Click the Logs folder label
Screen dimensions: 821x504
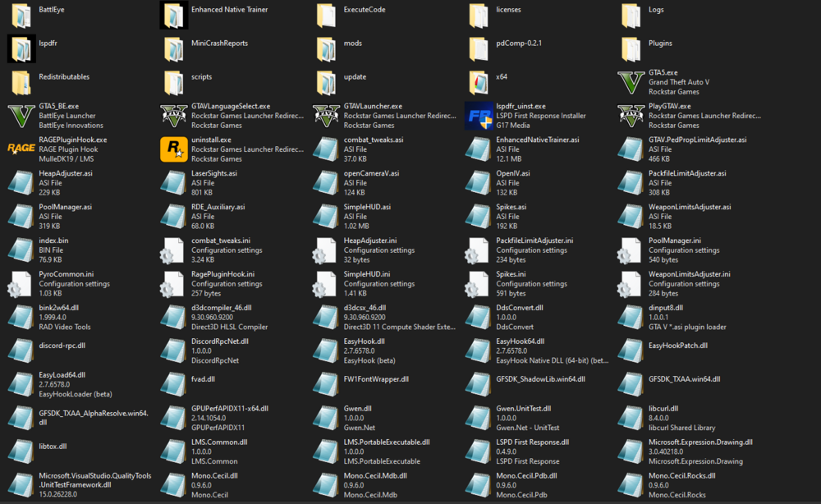click(x=656, y=9)
